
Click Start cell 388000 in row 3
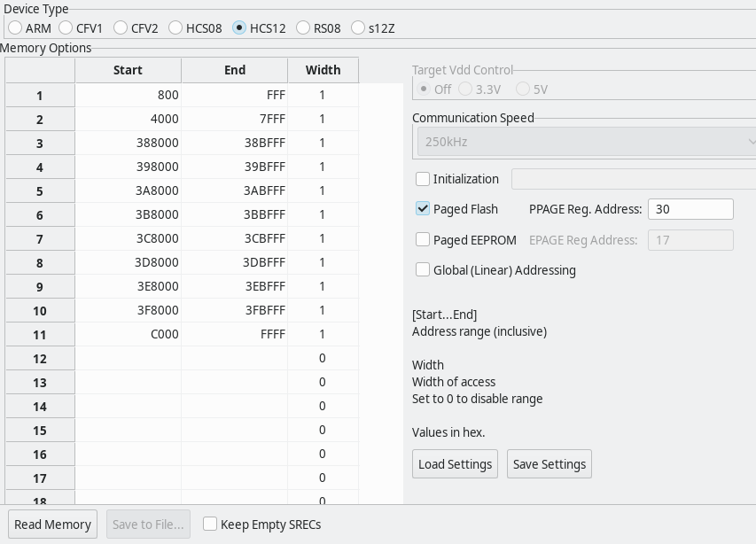(x=129, y=143)
